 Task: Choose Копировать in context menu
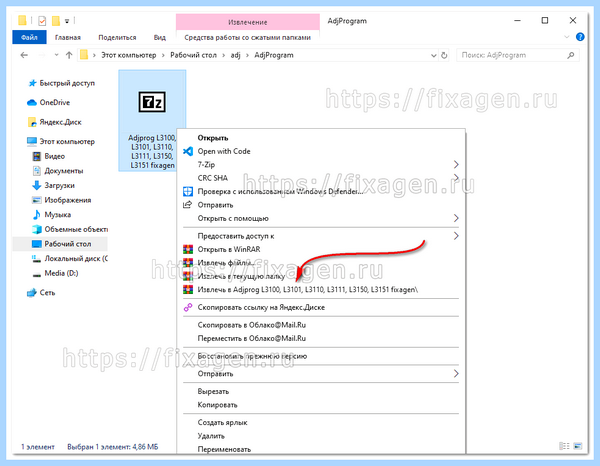click(x=321, y=405)
